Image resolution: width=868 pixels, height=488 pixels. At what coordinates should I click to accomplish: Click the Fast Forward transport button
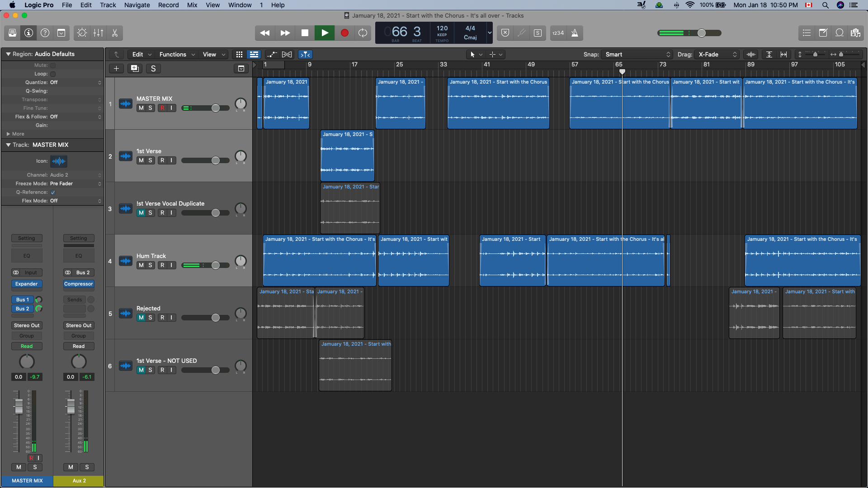point(285,33)
